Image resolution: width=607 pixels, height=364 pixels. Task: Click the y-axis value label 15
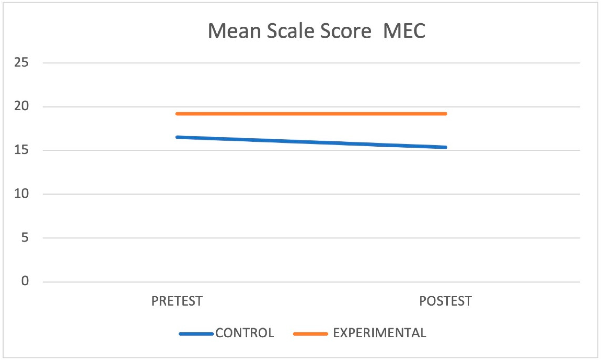[x=21, y=150]
